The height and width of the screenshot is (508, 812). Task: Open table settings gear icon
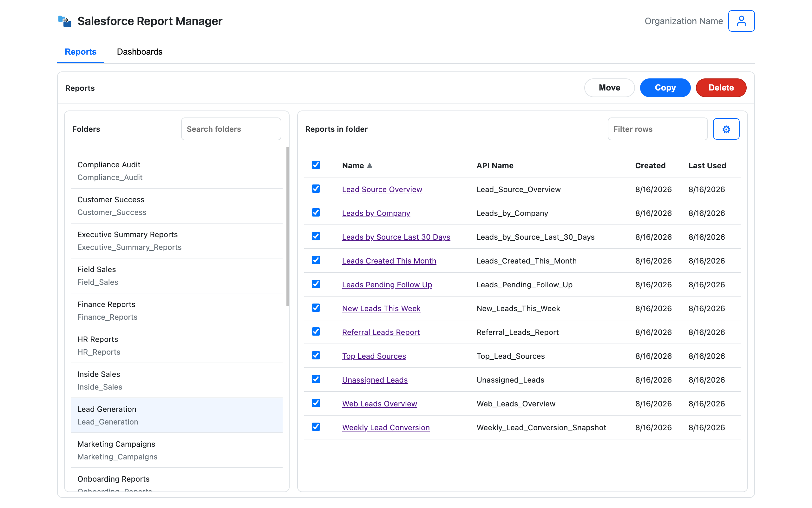coord(726,129)
